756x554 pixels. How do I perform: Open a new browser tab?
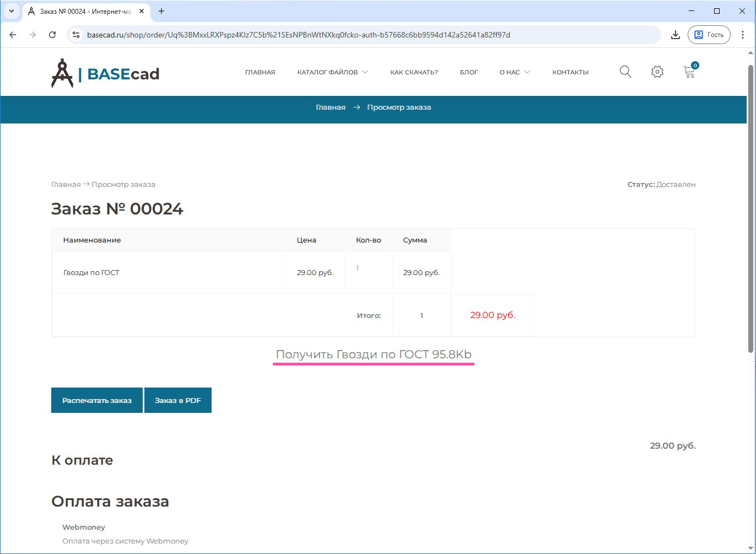pyautogui.click(x=161, y=11)
